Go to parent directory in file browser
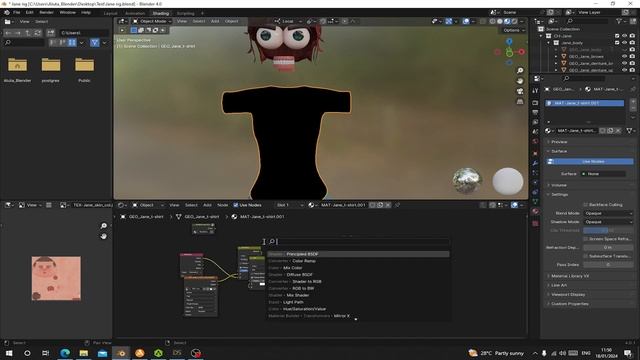This screenshot has height=360, width=640. (x=28, y=33)
